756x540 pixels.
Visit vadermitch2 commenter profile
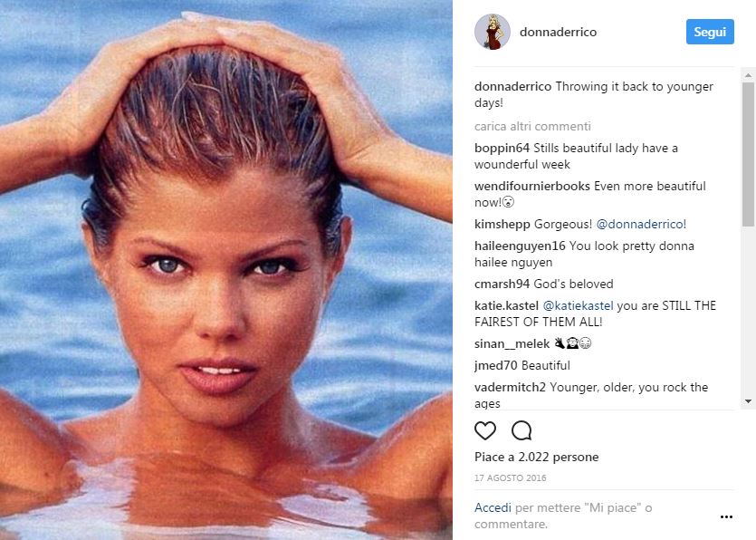pos(510,387)
